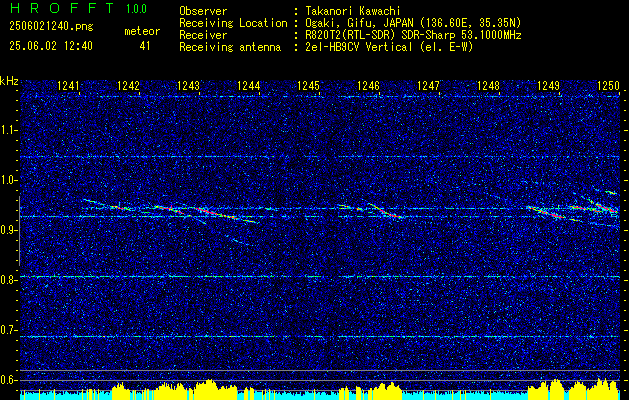Click the Receiving Location field label
The image size is (629, 400).
click(233, 23)
